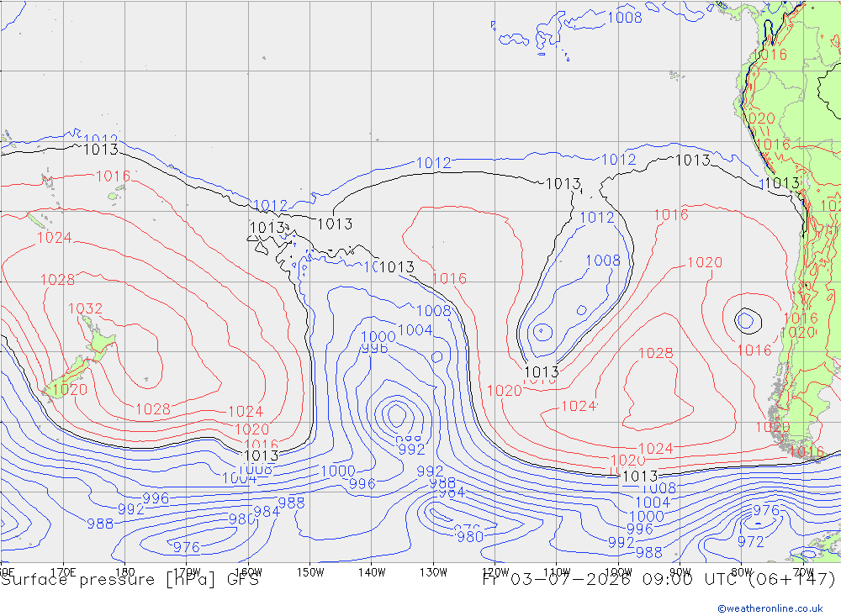Click the "140W" longitude axis label
Viewport: 841px width, 616px height.
(372, 572)
